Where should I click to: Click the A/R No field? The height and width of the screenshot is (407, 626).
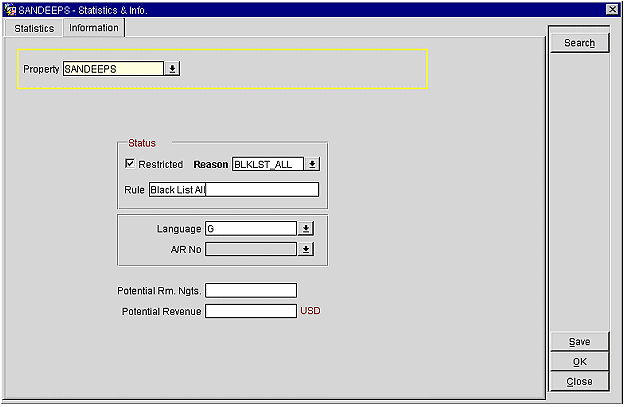(251, 249)
